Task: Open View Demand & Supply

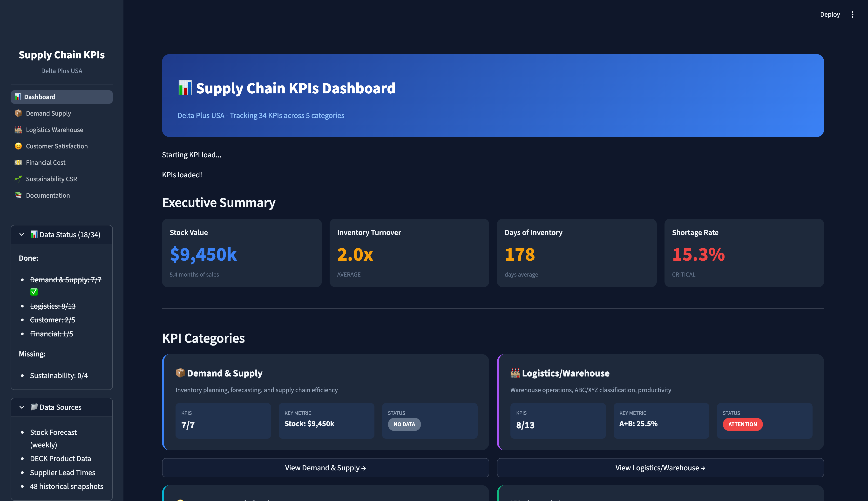Action: 325,467
